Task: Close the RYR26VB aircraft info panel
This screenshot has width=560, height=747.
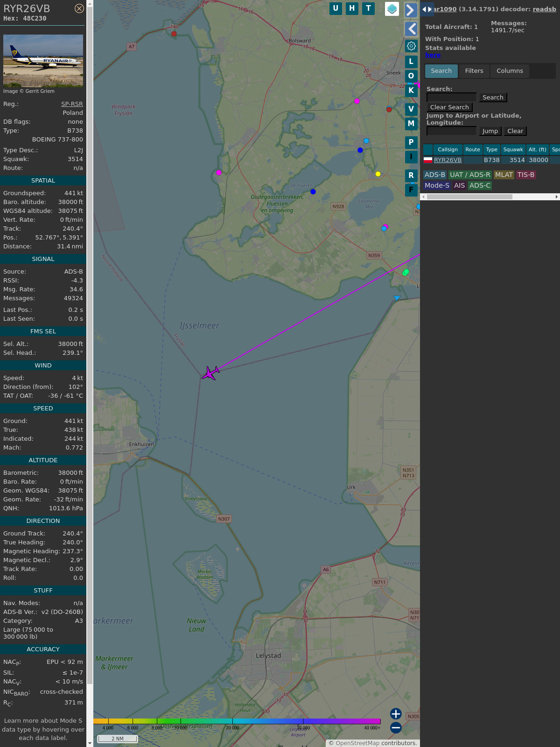Action: point(79,8)
